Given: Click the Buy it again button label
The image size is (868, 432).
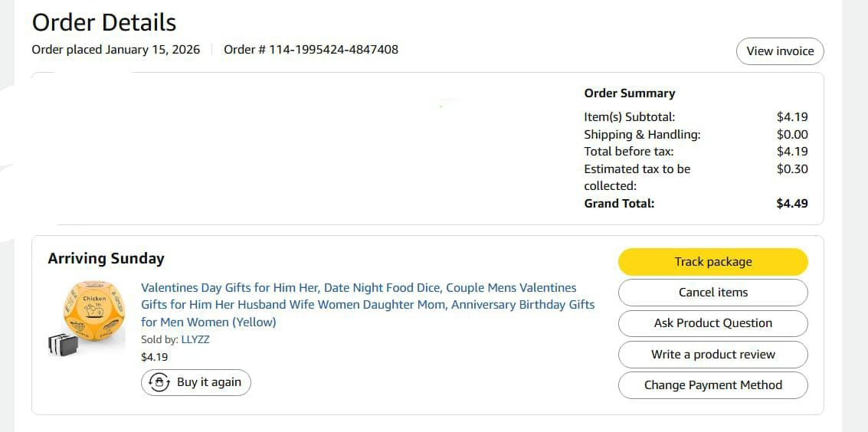Looking at the screenshot, I should [208, 382].
